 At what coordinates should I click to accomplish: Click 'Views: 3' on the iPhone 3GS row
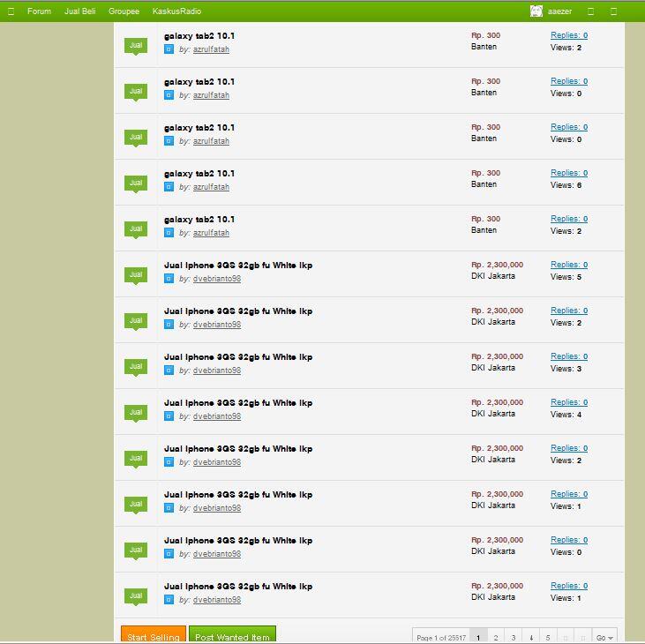[x=566, y=369]
